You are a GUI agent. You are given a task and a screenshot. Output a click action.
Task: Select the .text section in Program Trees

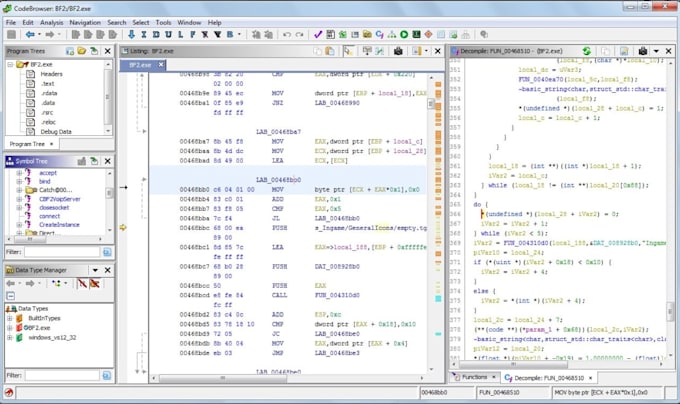point(48,84)
